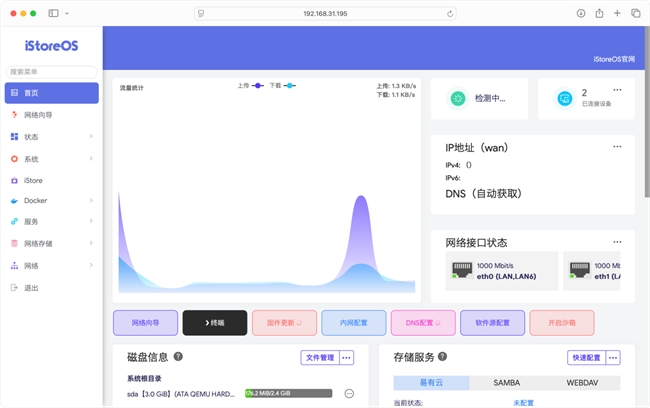Open Safari tab group dropdown arrow
The height and width of the screenshot is (408, 650).
[x=67, y=13]
